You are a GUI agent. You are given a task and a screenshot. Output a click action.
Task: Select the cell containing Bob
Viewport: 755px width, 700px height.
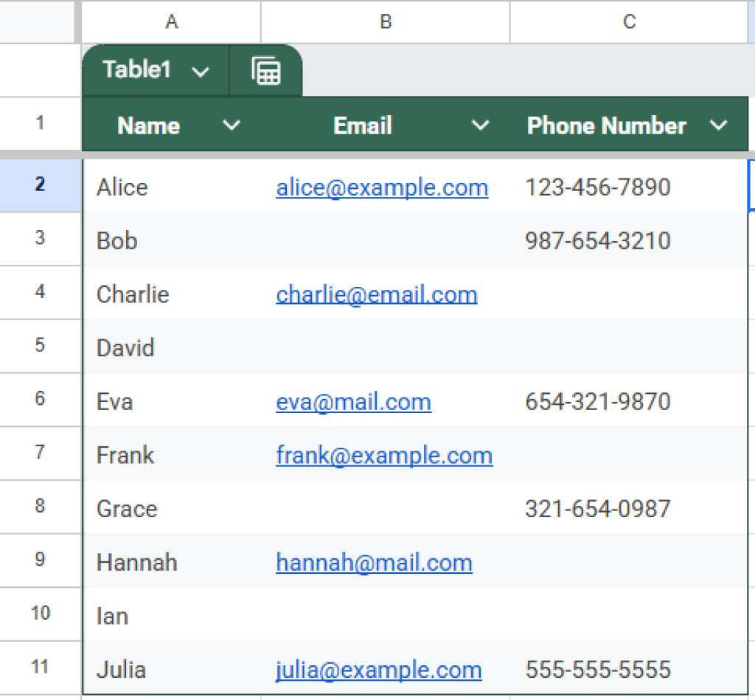coord(171,240)
